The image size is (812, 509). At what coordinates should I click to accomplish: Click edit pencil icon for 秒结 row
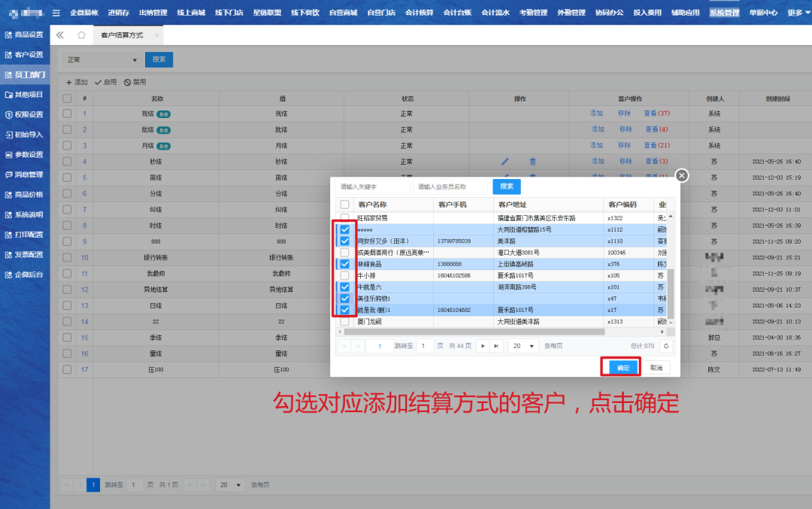504,162
